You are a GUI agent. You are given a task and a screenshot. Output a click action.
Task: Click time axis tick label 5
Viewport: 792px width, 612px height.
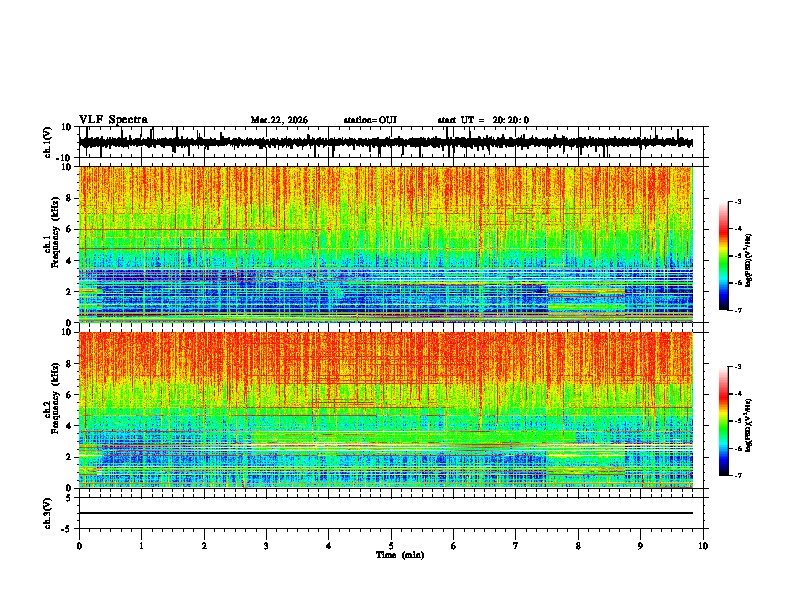(391, 546)
